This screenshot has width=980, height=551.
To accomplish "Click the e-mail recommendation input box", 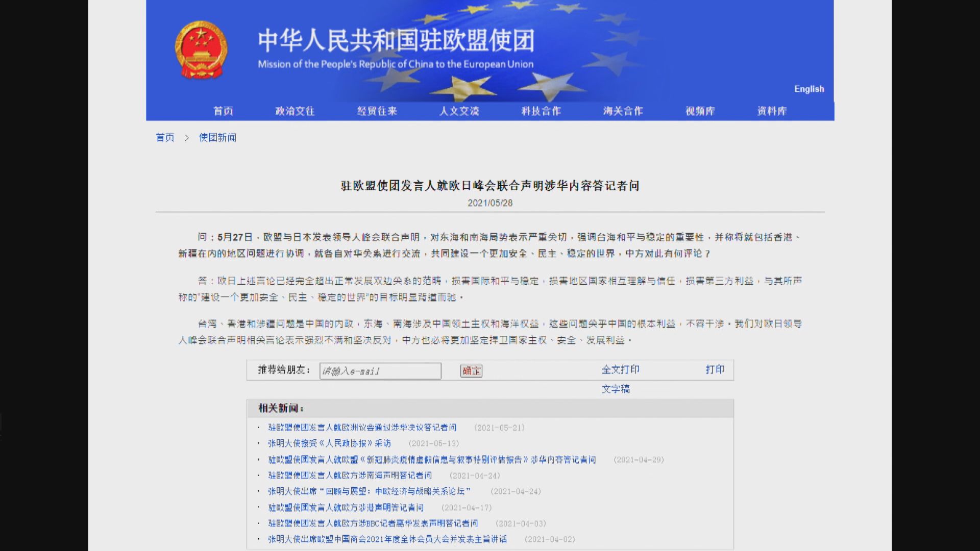I will pos(380,371).
